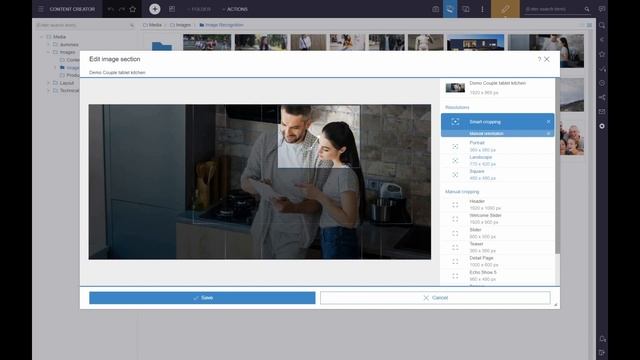Choose the Teaser cropping format
This screenshot has width=640, height=360.
click(498, 247)
